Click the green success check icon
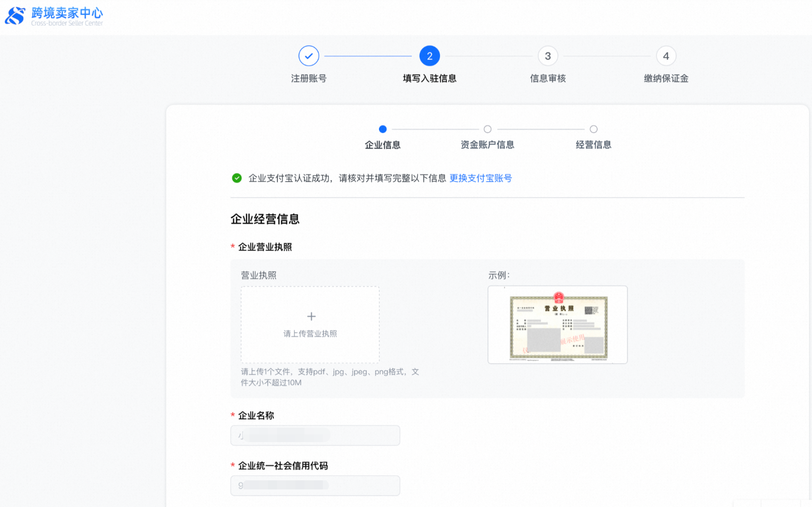812x507 pixels. coord(237,178)
